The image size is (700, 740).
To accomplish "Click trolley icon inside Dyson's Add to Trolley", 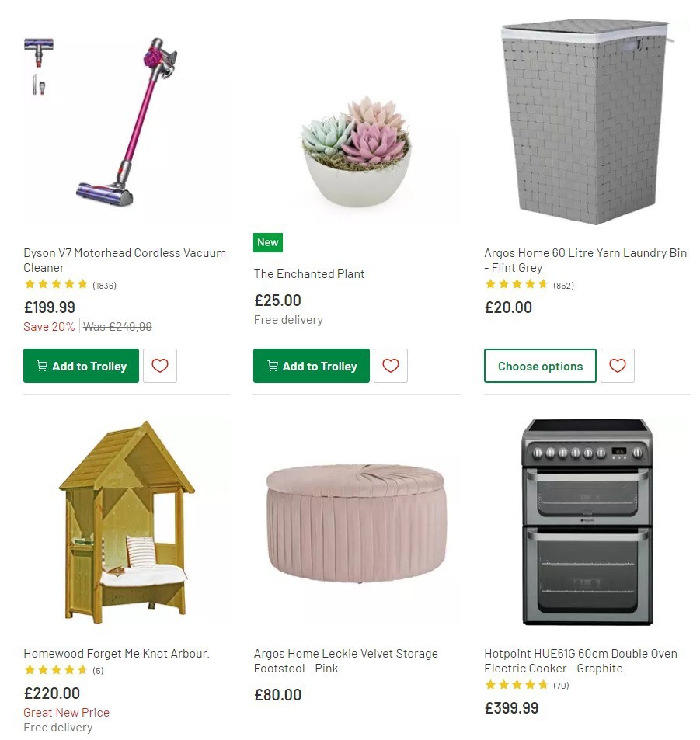I will coord(44,366).
